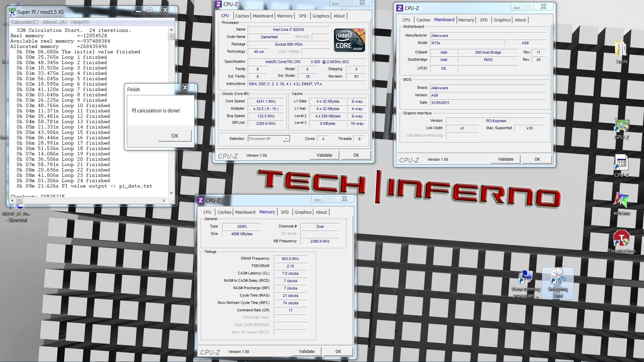Screen dimensions: 644x362
Task: Switch to Caches tab in CPU window
Action: [x=242, y=16]
